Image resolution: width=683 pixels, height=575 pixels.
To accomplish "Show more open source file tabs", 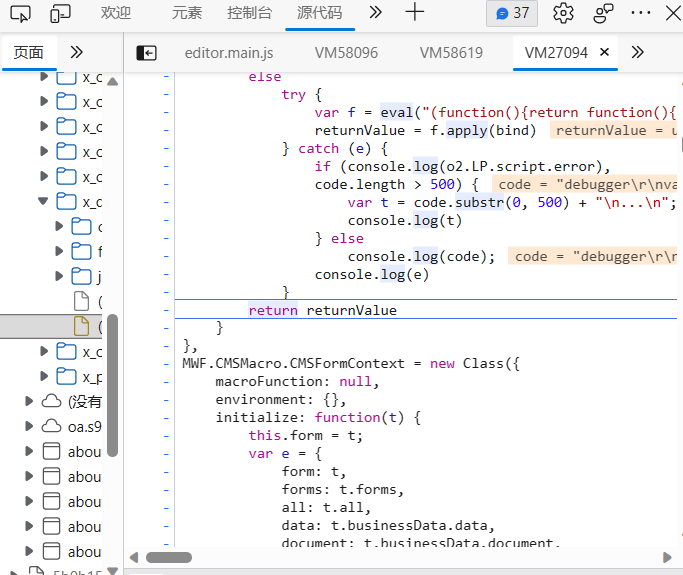I will click(637, 53).
